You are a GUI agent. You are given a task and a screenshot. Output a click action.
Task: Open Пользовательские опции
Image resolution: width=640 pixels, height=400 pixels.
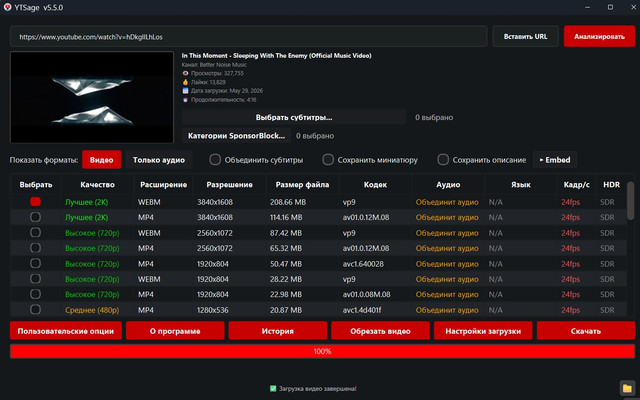pos(66,331)
